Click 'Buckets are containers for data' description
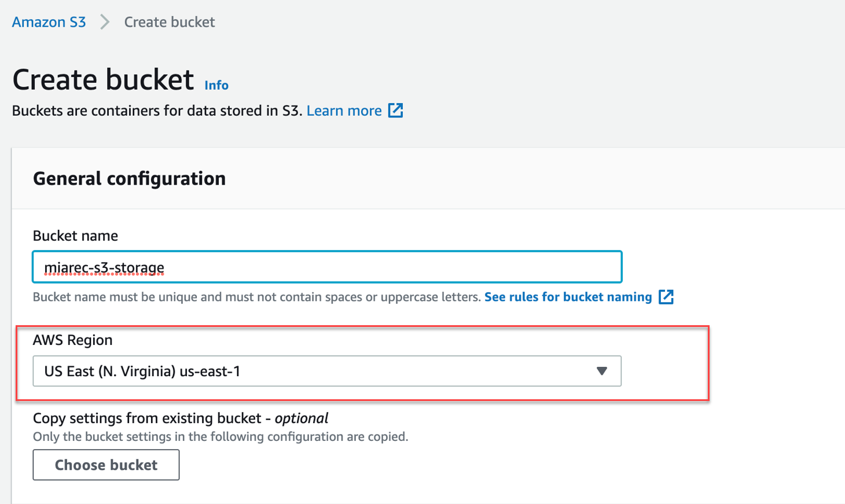845x504 pixels. [x=157, y=111]
